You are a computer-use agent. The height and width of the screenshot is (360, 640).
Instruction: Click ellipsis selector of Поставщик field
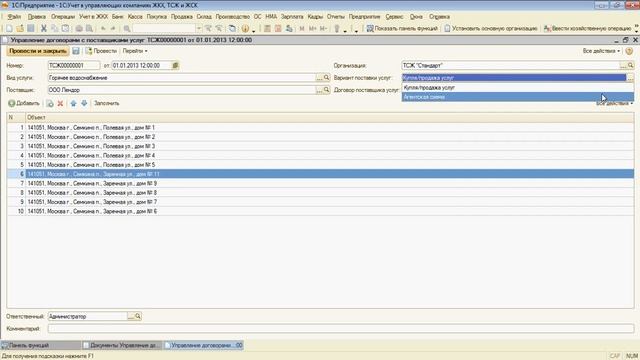coord(320,89)
